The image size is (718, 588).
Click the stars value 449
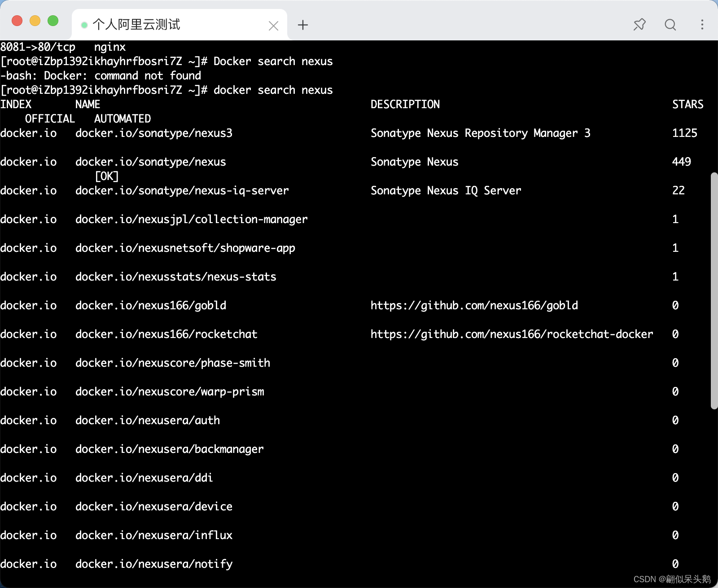(682, 162)
